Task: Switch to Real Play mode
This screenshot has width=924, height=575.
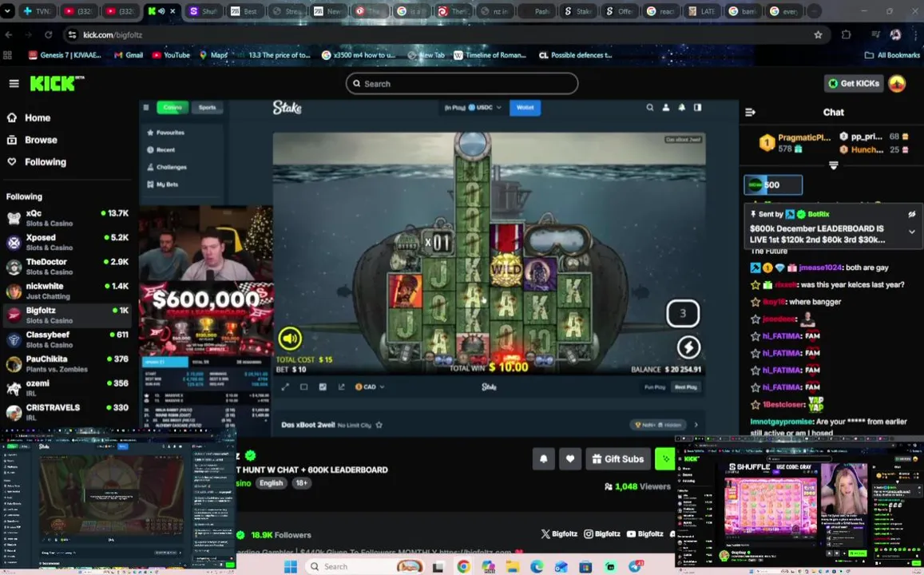Action: pos(685,387)
